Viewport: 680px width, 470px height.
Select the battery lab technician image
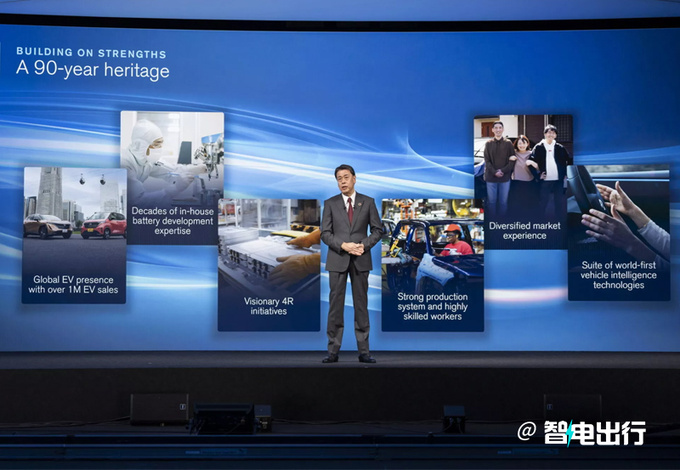pos(172,153)
